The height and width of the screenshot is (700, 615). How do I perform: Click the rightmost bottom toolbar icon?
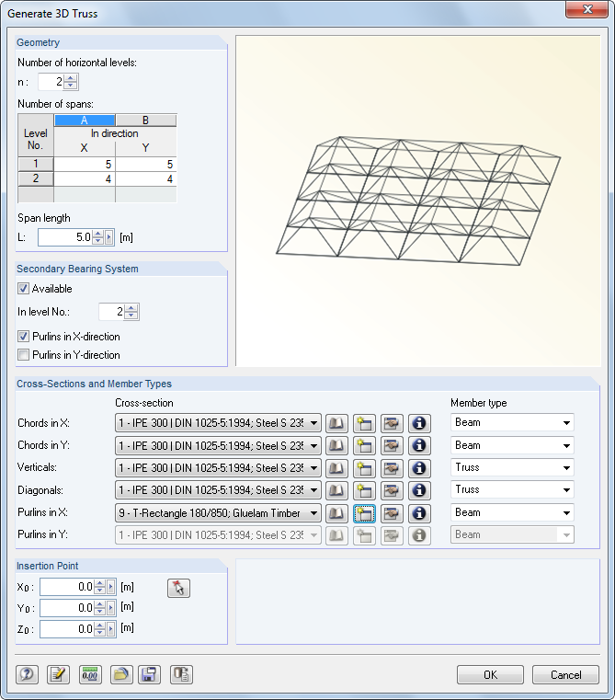(x=181, y=674)
